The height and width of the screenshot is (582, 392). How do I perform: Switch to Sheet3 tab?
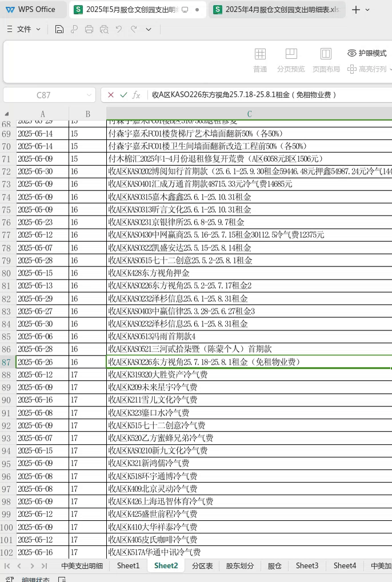(x=307, y=565)
